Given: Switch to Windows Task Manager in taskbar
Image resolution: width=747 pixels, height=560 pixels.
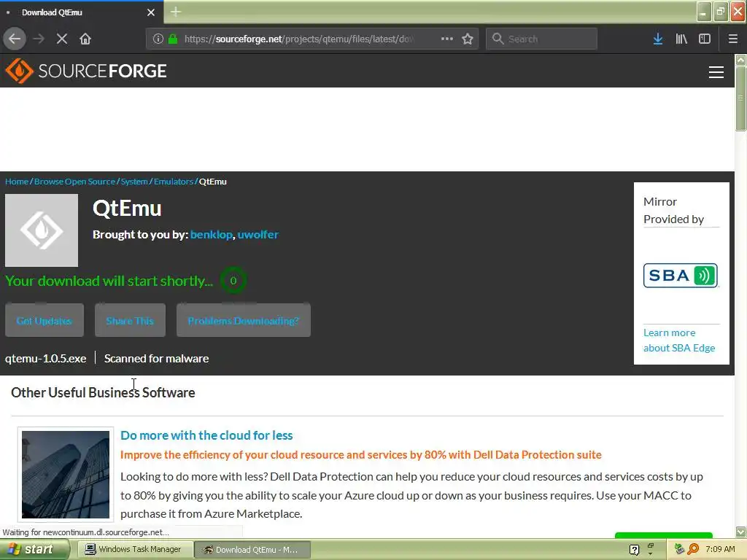Looking at the screenshot, I should coord(135,550).
